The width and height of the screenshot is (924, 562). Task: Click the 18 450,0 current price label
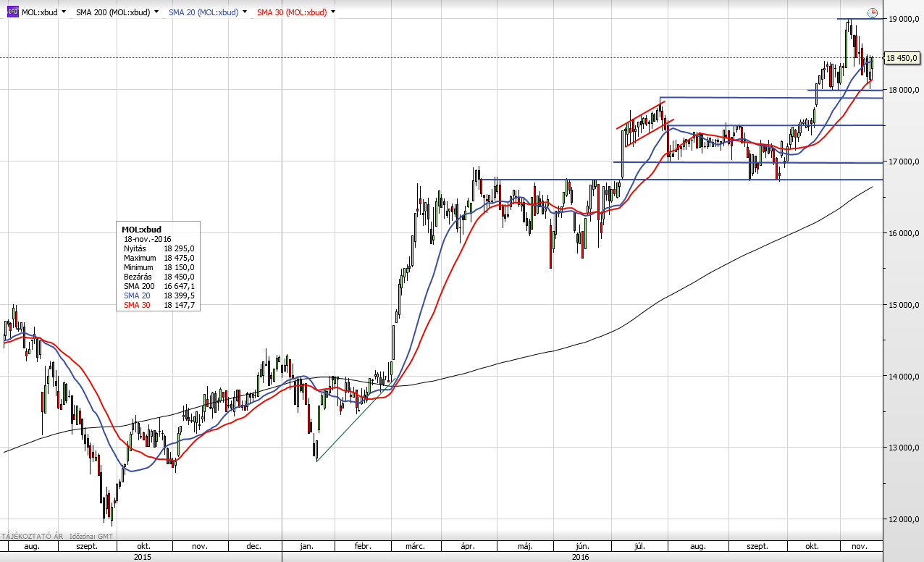(901, 58)
